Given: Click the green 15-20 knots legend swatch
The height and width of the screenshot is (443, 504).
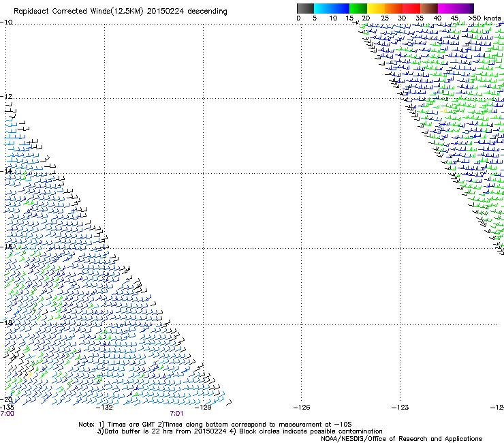Looking at the screenshot, I should [358, 8].
